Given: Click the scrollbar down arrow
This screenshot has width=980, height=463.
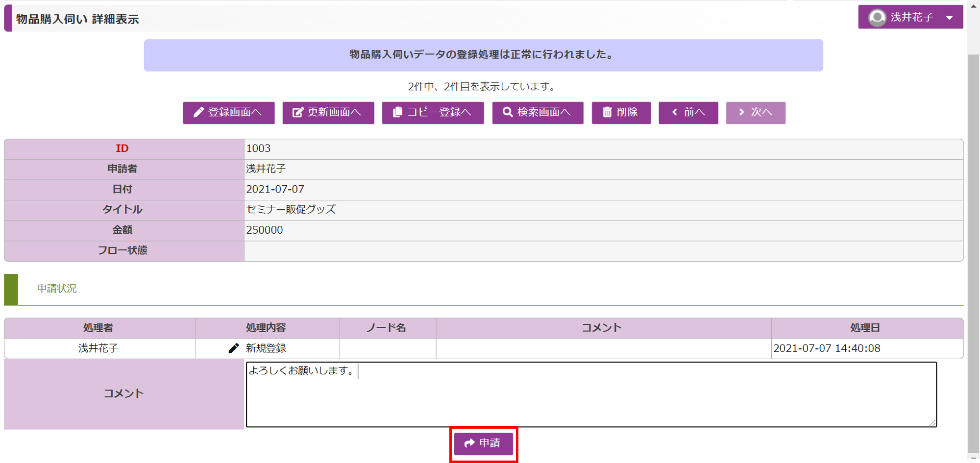Looking at the screenshot, I should point(974,459).
